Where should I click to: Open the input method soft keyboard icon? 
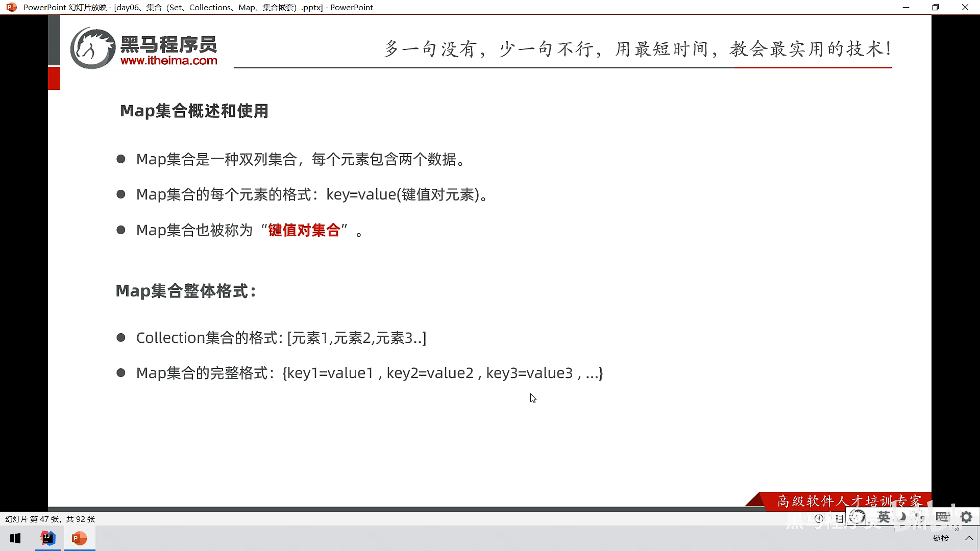pos(943,517)
